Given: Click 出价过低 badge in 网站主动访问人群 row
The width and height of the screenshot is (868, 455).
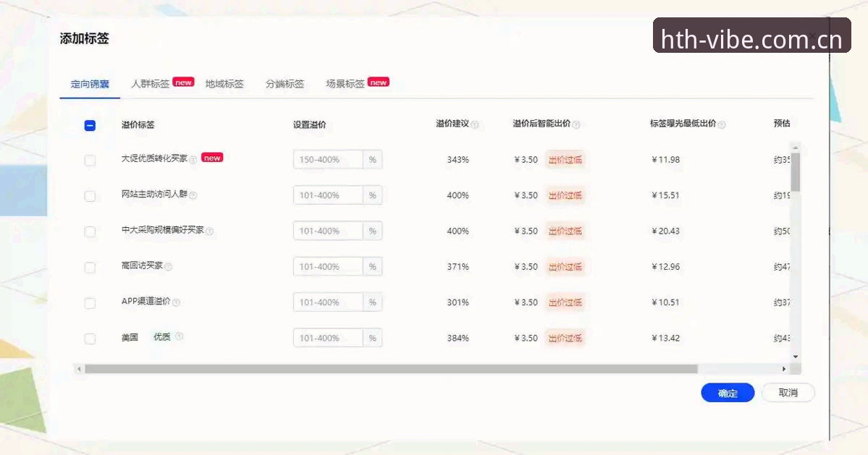Looking at the screenshot, I should coord(565,195).
